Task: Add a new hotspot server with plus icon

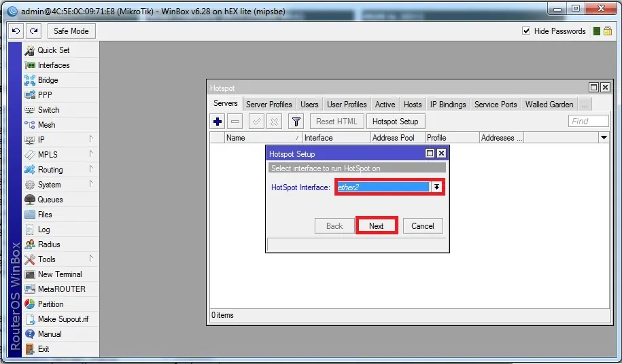Action: 218,122
